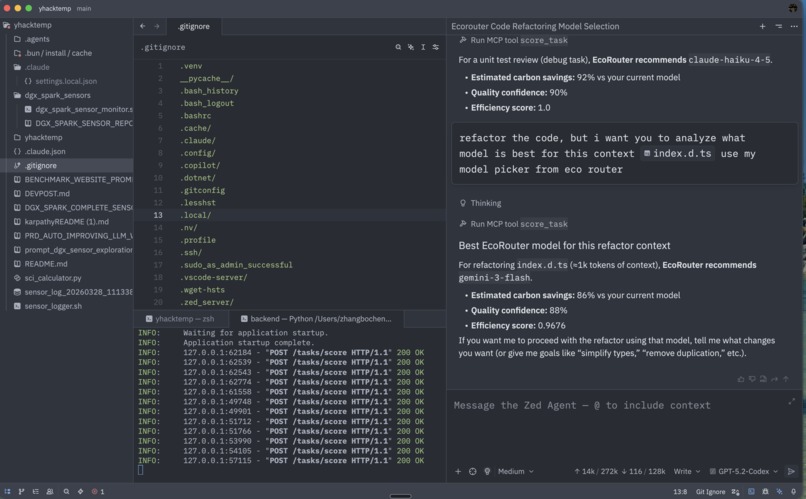Expand the message editor with the expand icon
Image resolution: width=806 pixels, height=499 pixels.
click(x=791, y=401)
